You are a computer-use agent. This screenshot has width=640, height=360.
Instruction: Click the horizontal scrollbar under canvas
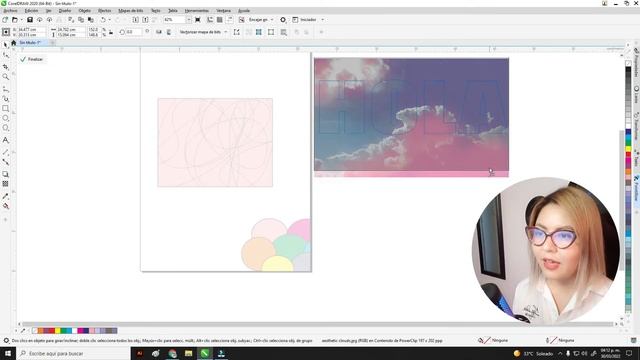coord(318,324)
